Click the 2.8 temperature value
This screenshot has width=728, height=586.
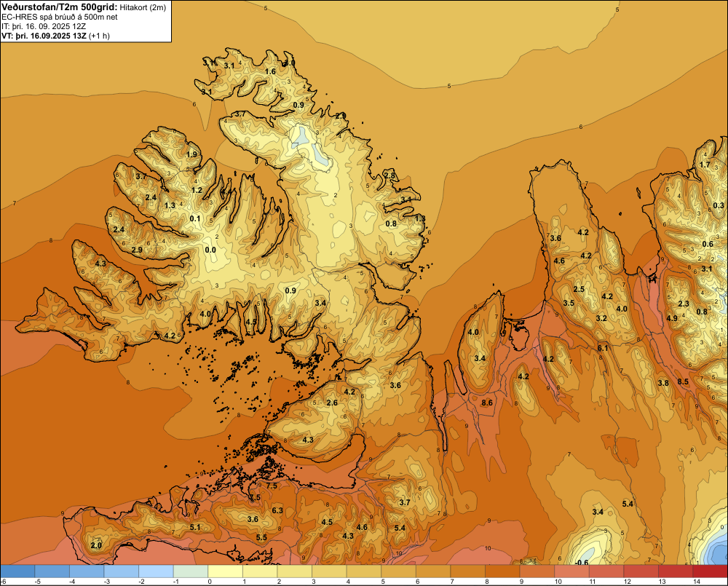[x=389, y=175]
